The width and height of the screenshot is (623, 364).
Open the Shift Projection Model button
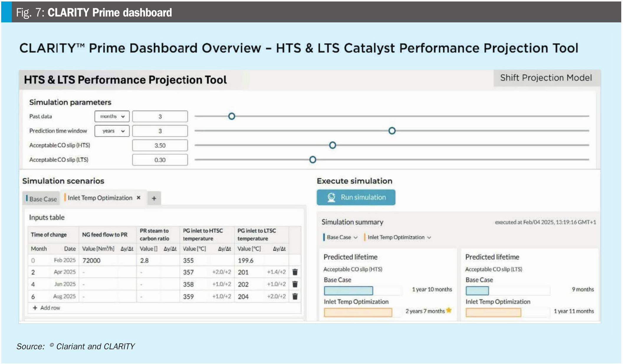point(546,78)
